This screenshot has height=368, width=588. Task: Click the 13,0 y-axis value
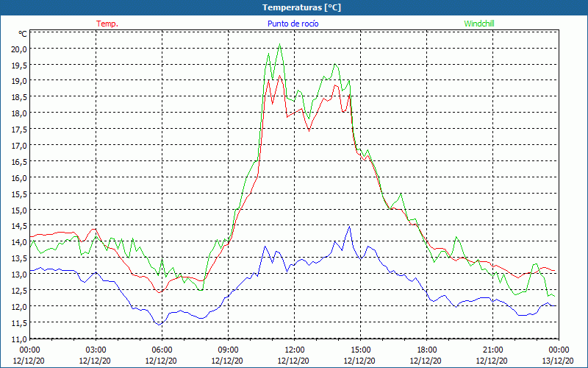point(20,275)
